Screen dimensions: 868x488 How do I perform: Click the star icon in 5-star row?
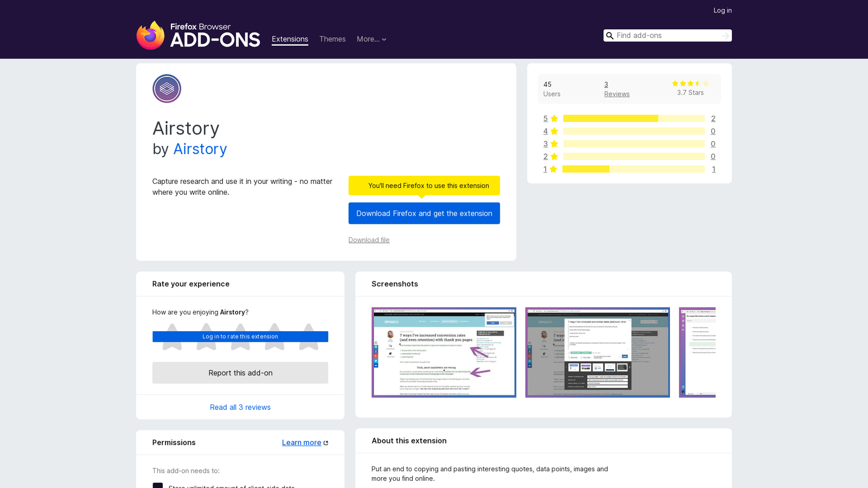click(554, 119)
